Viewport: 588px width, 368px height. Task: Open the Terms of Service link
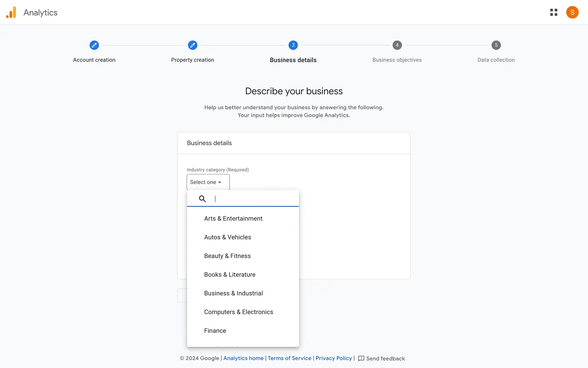[x=289, y=358]
